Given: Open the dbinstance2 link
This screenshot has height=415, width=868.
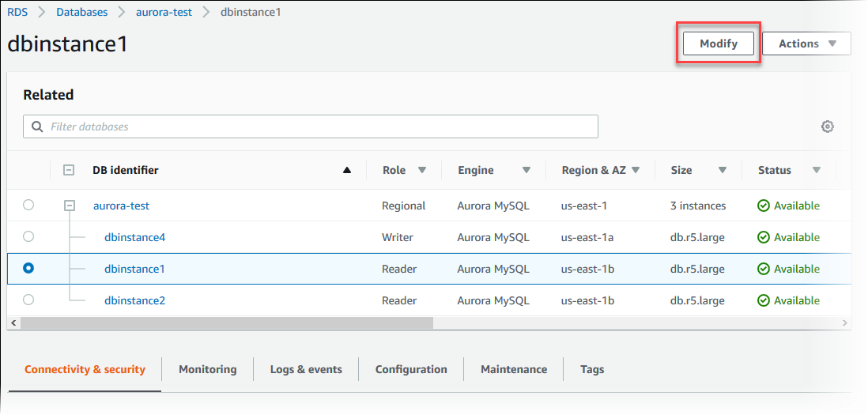Looking at the screenshot, I should click(134, 300).
